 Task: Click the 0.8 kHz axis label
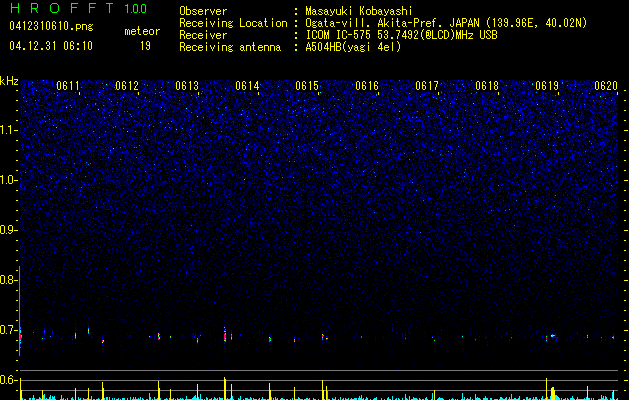8,280
